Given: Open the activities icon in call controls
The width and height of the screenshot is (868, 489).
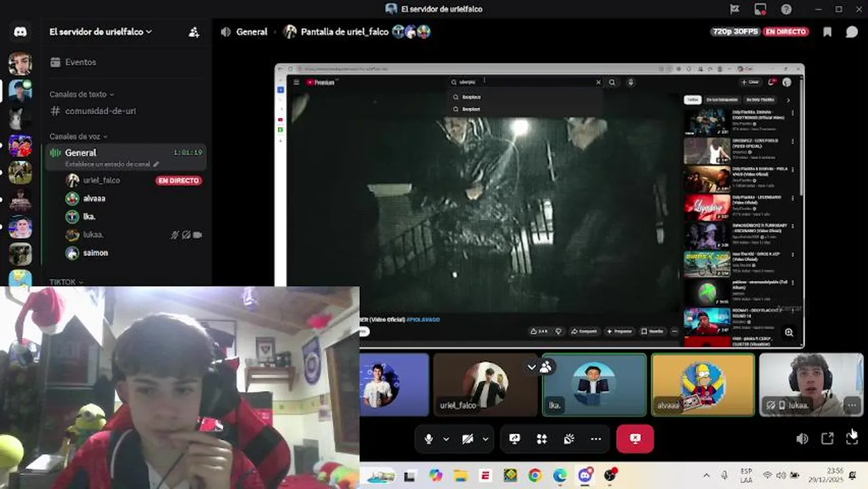Looking at the screenshot, I should click(x=541, y=439).
